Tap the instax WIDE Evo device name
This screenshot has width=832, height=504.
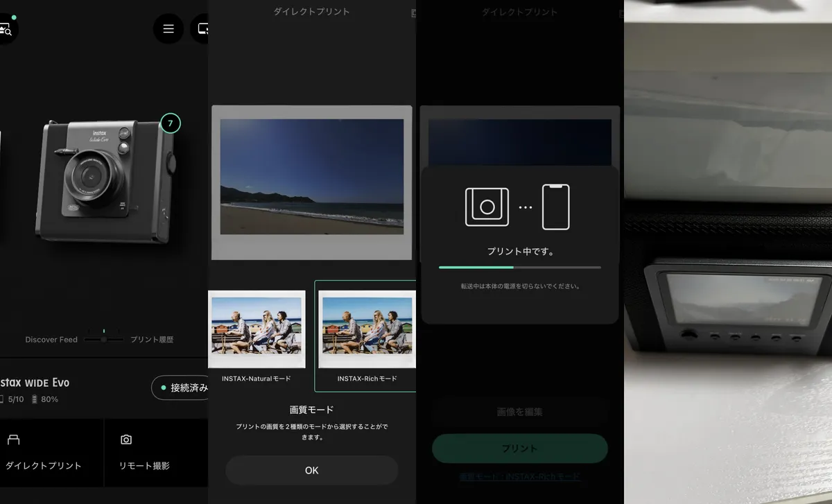click(35, 383)
